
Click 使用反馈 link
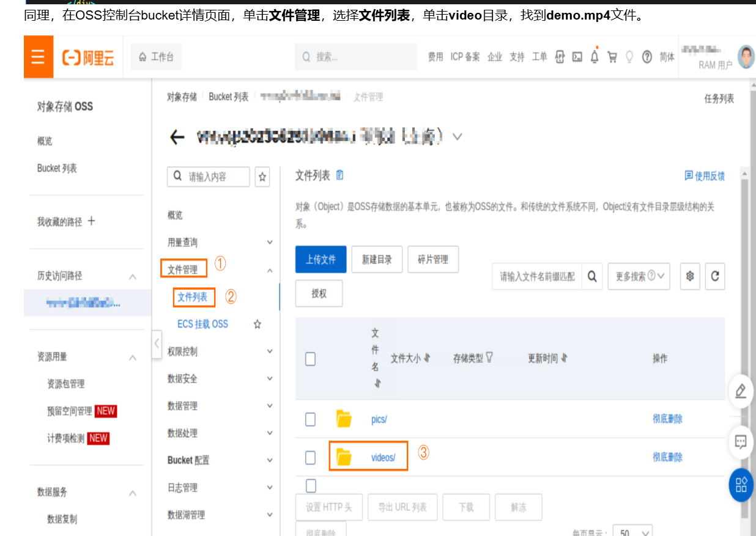click(x=705, y=176)
